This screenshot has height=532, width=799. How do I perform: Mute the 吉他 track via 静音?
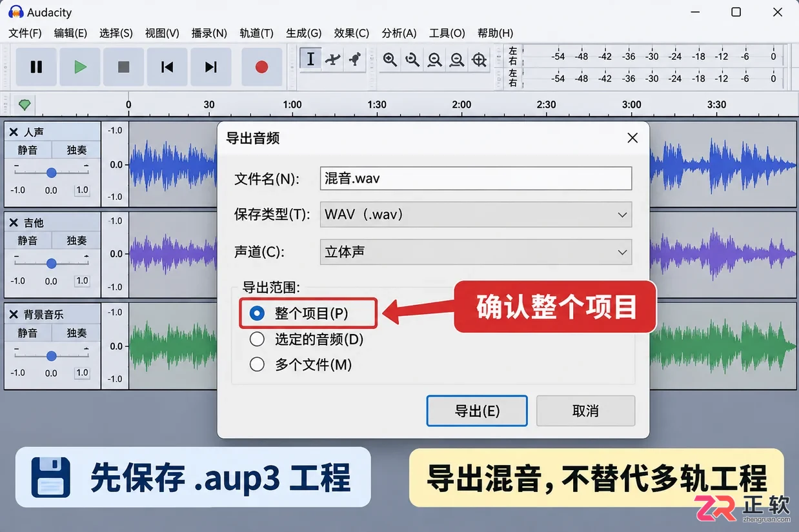tap(28, 241)
